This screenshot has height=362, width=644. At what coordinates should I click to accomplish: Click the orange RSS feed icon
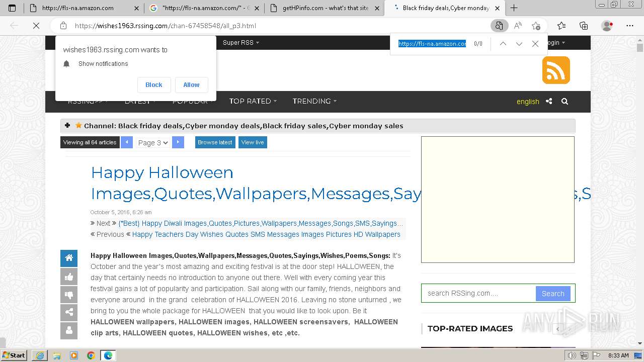point(556,70)
